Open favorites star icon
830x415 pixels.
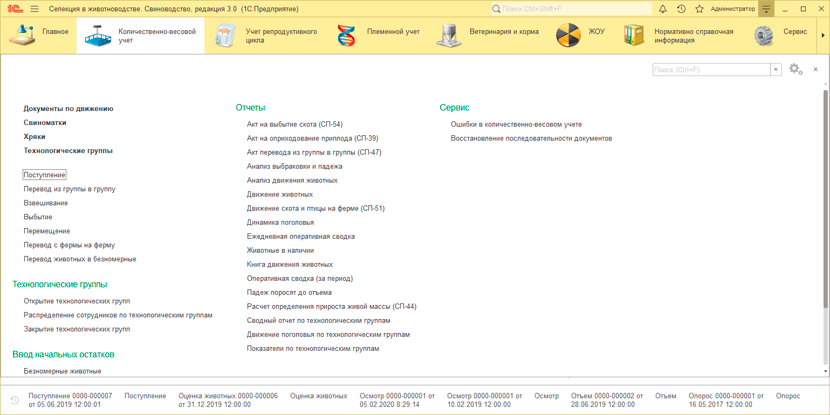coord(699,9)
